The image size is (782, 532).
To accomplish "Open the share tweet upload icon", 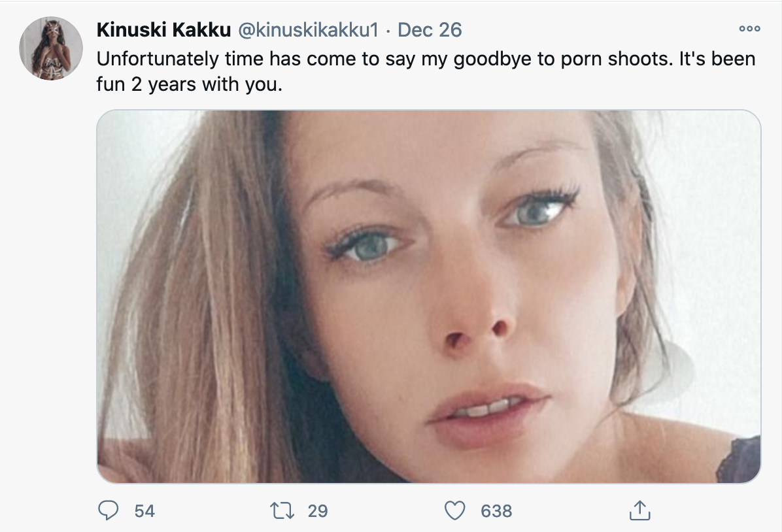I will point(639,510).
